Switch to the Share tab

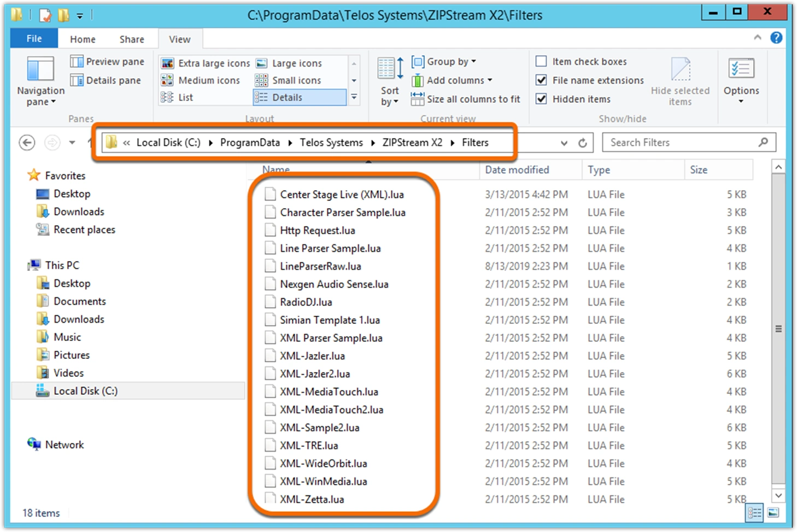pos(132,39)
